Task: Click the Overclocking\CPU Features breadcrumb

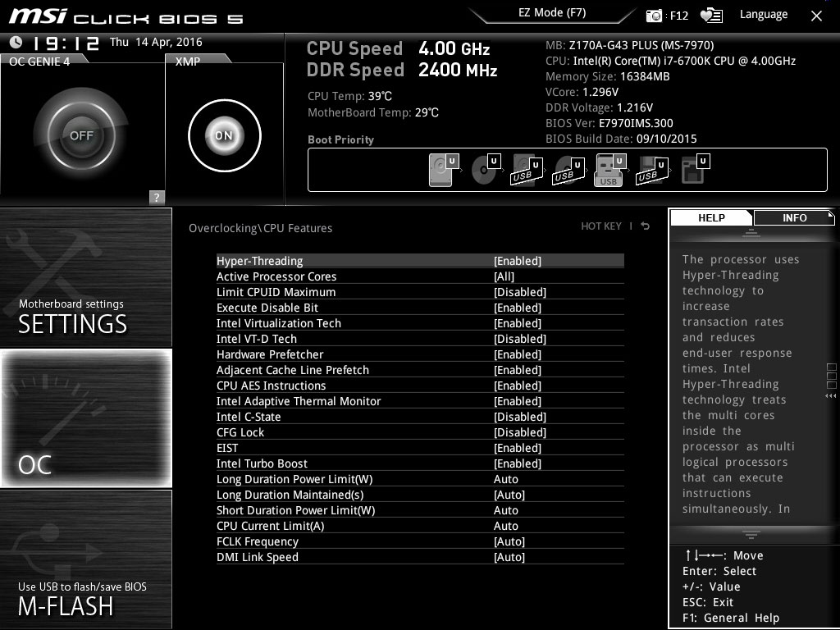Action: coord(260,228)
